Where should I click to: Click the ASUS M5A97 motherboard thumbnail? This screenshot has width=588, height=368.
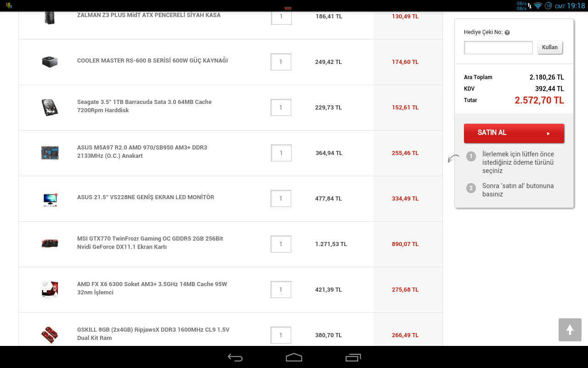pos(50,153)
